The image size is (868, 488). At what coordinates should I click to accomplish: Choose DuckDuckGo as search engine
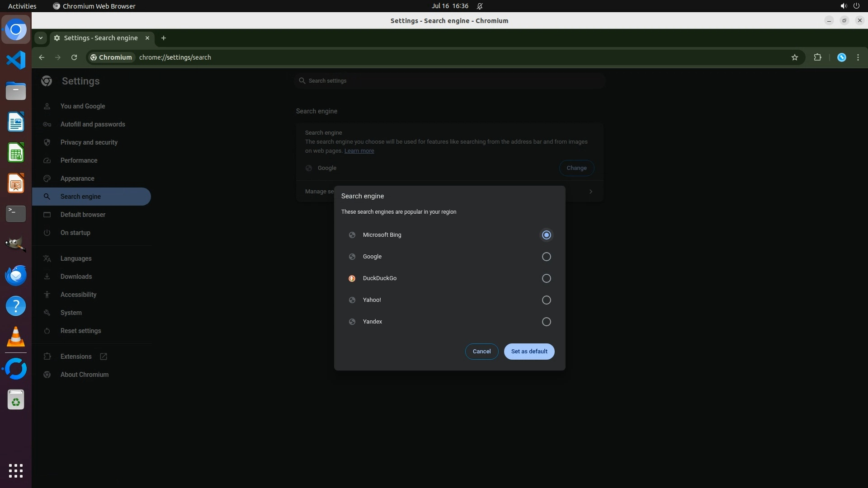click(x=546, y=278)
